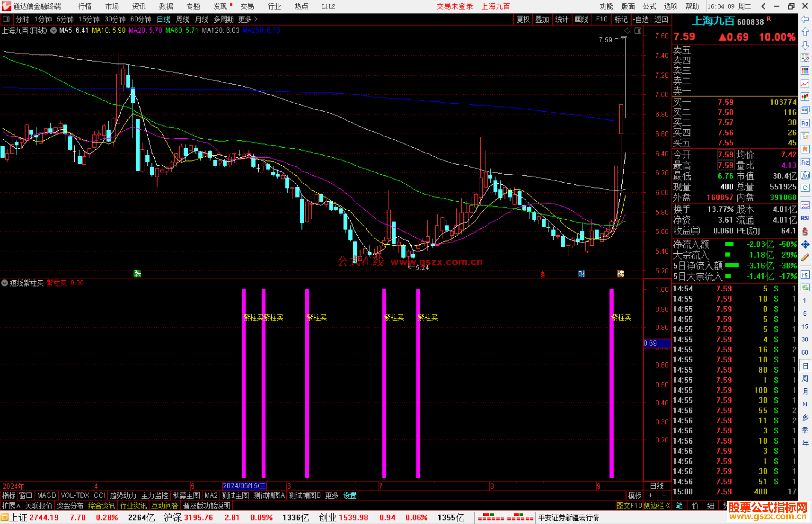
Task: Click the back arrow sidebar icon
Action: pyautogui.click(x=805, y=19)
